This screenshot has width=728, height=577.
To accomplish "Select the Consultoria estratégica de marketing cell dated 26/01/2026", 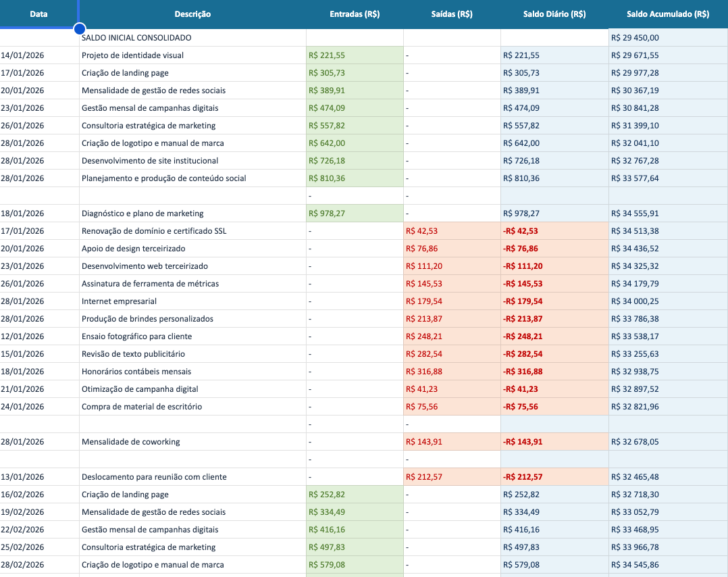I will point(192,126).
